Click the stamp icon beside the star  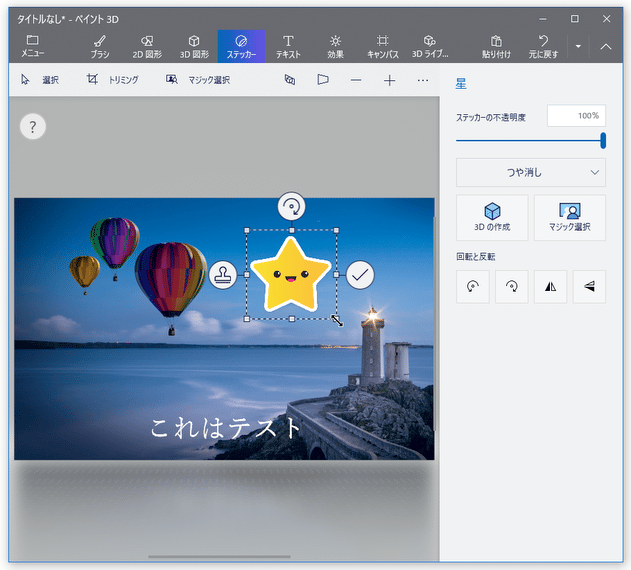click(223, 275)
